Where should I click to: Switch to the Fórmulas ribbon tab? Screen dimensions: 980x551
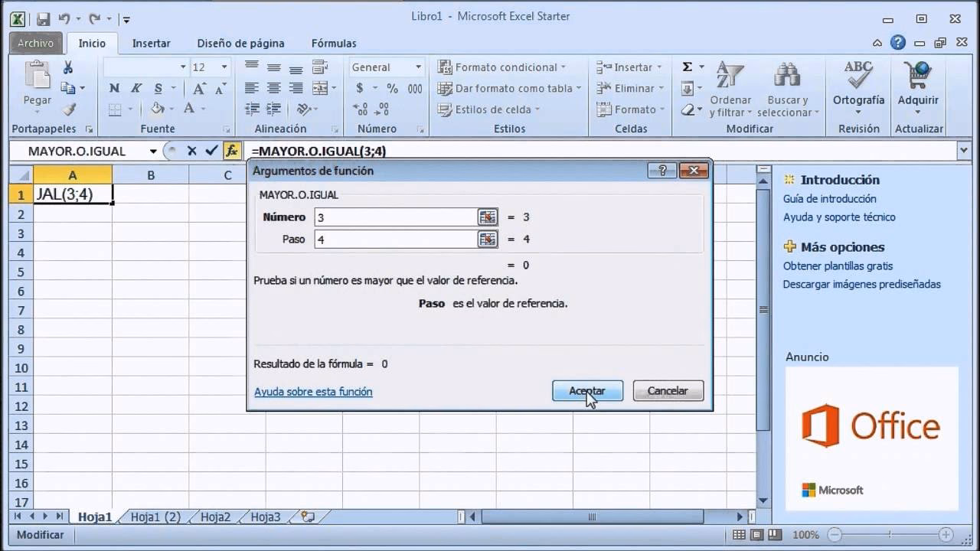pyautogui.click(x=333, y=43)
